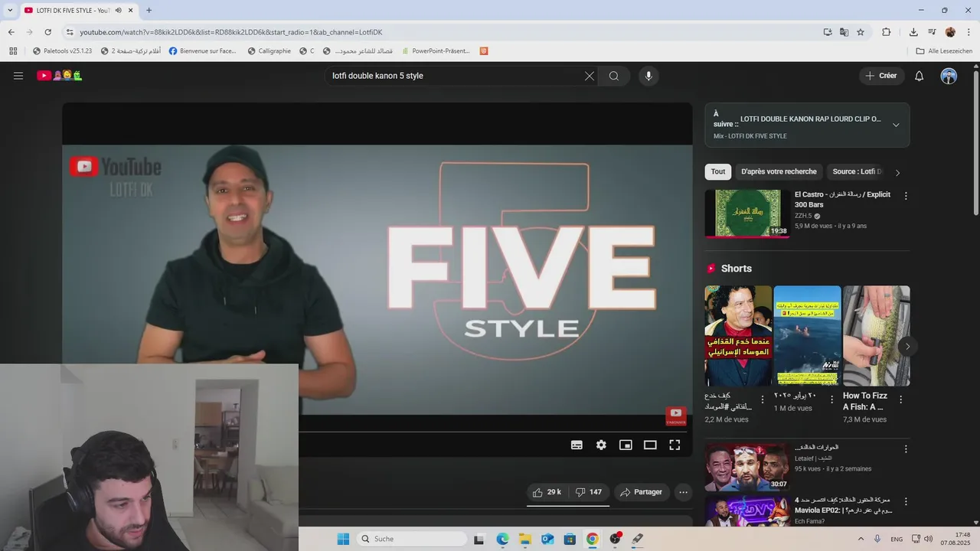Switch to theater mode view
980x551 pixels.
click(x=650, y=445)
